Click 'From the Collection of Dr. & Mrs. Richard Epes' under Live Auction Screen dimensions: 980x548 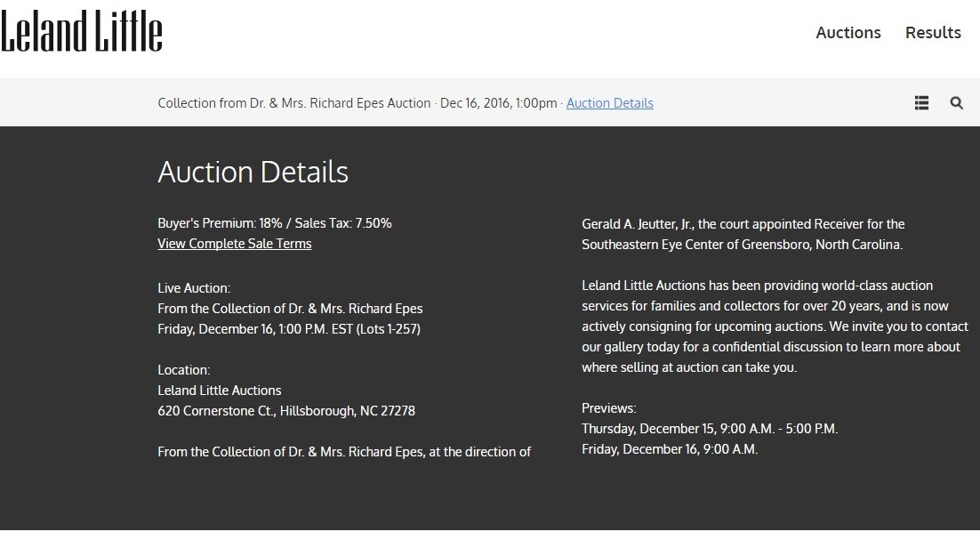(290, 309)
